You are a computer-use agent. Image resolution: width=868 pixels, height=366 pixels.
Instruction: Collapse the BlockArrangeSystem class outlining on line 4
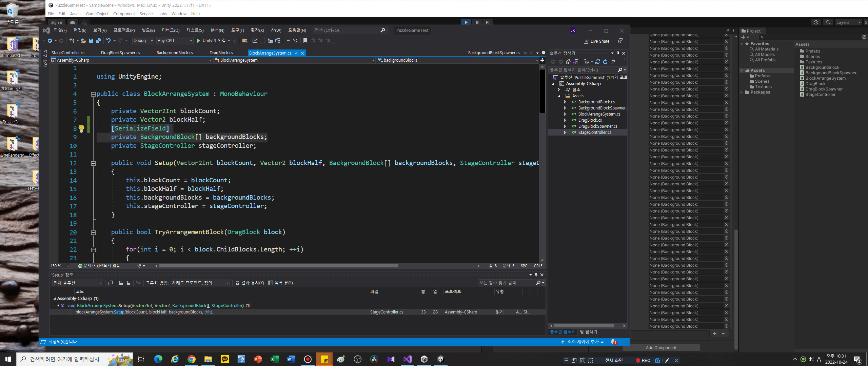(x=93, y=94)
